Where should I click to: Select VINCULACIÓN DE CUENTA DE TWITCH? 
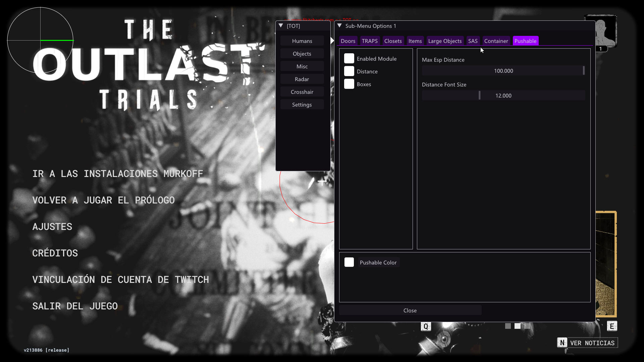[120, 280]
